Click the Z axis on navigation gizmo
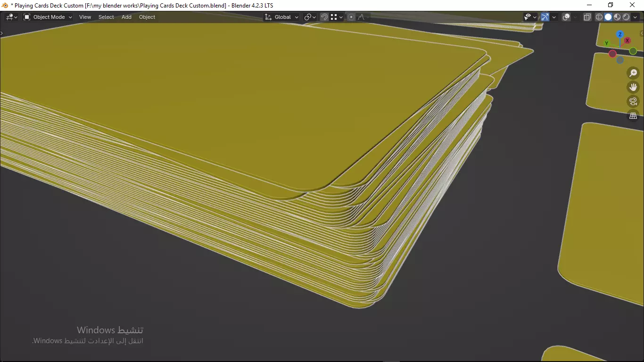The width and height of the screenshot is (644, 362). pos(620,34)
